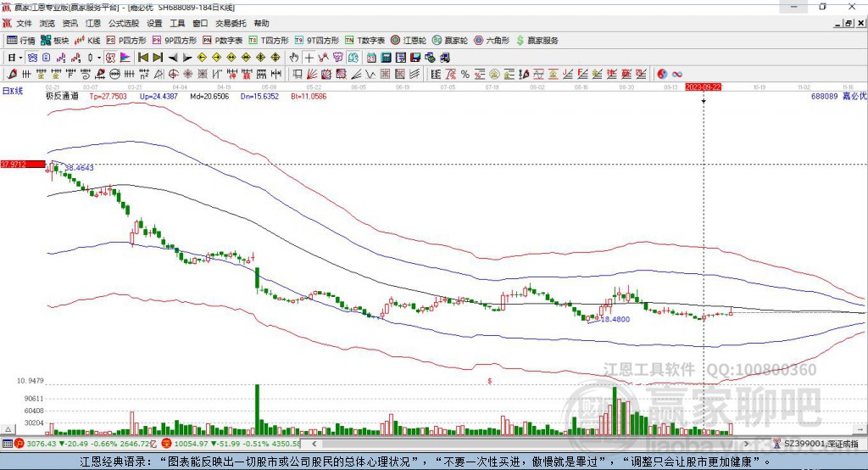This screenshot has width=868, height=470.
Task: Open the 设置 menu
Action: click(154, 23)
